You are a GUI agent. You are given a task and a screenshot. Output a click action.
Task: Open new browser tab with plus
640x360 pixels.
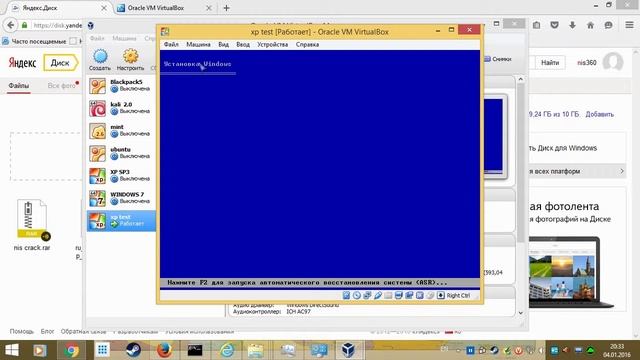tap(227, 8)
